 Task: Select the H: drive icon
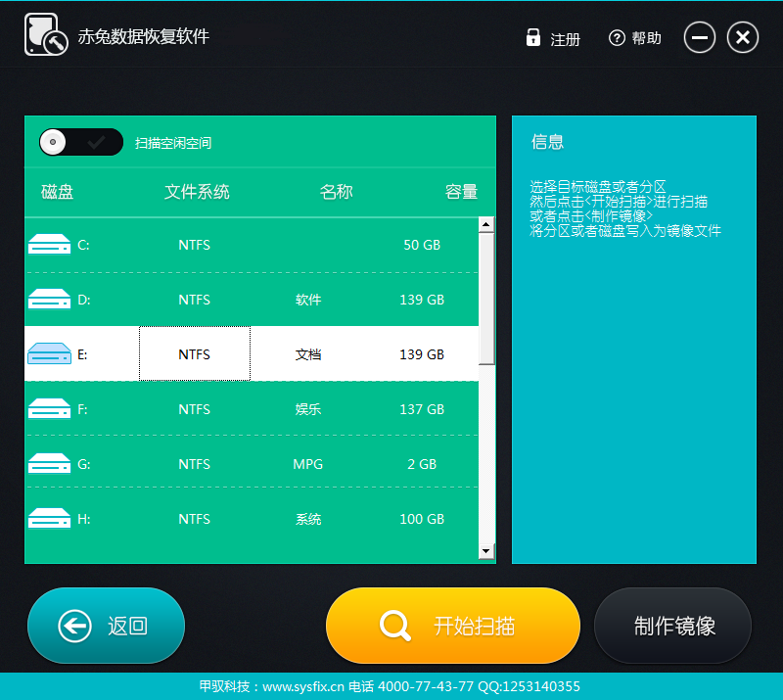50,519
